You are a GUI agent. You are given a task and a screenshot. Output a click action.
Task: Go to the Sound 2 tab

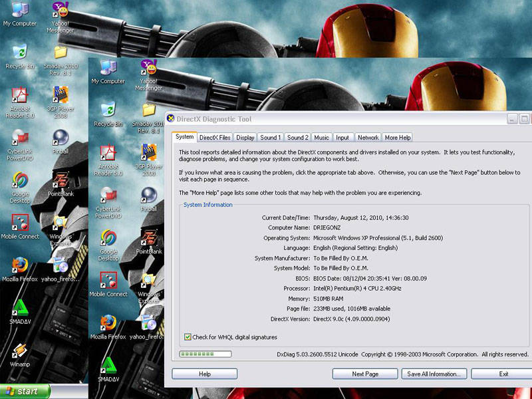[297, 138]
